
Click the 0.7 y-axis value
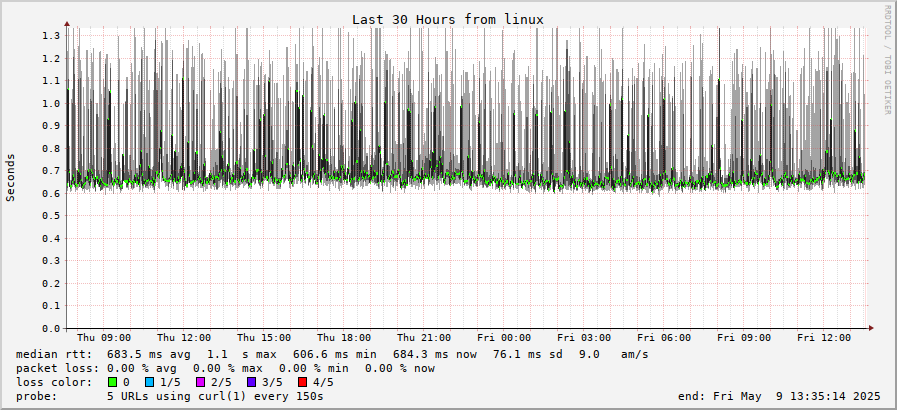click(x=51, y=170)
